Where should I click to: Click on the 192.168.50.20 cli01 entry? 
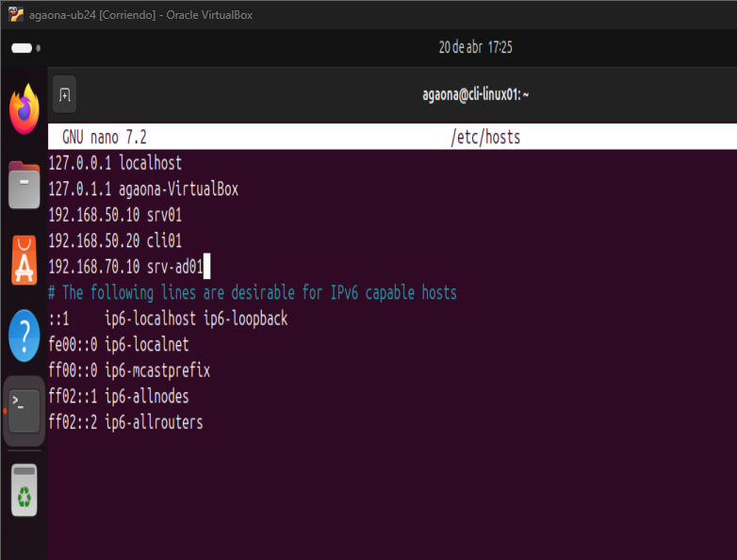click(115, 241)
